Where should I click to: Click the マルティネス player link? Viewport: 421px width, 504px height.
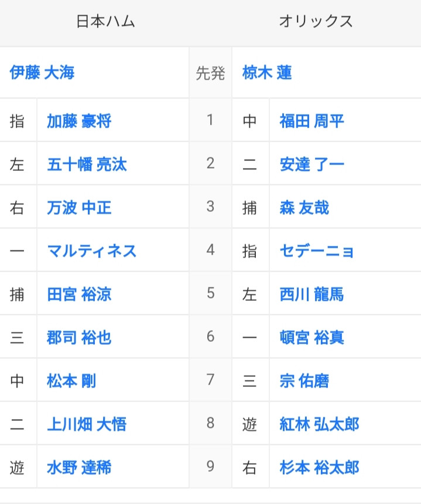(92, 251)
